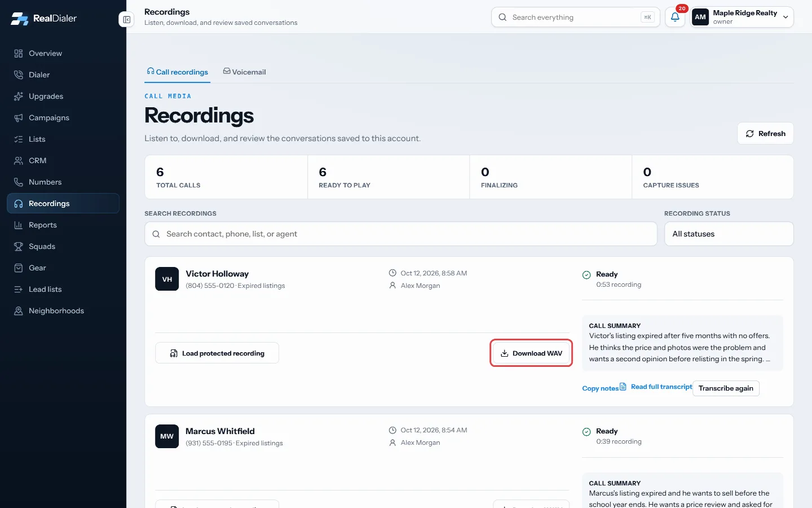Click the Search recordings input field
The height and width of the screenshot is (508, 812).
coord(401,234)
